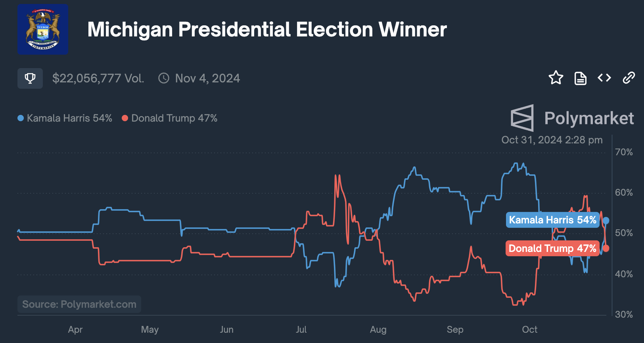Click the clock icon beside the date
The image size is (644, 343).
pyautogui.click(x=163, y=78)
